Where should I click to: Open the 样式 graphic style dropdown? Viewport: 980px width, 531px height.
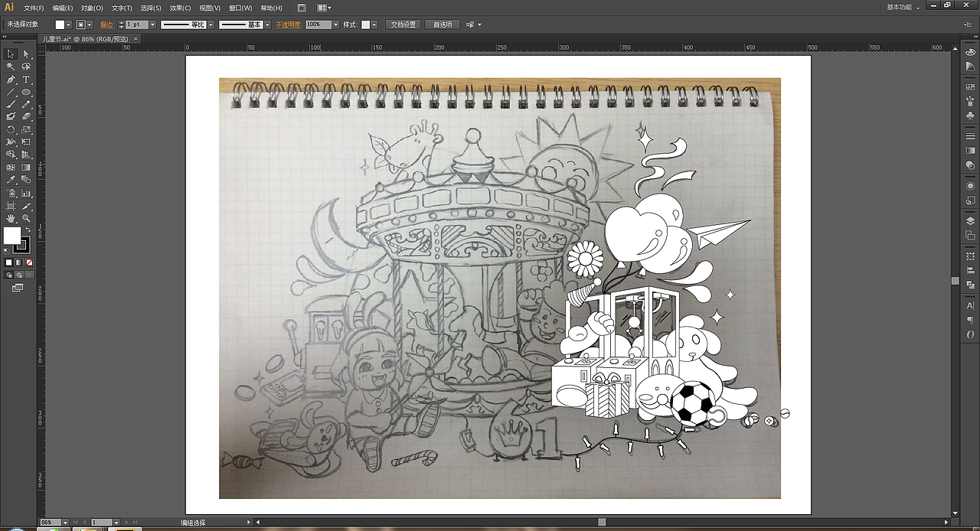pos(374,24)
